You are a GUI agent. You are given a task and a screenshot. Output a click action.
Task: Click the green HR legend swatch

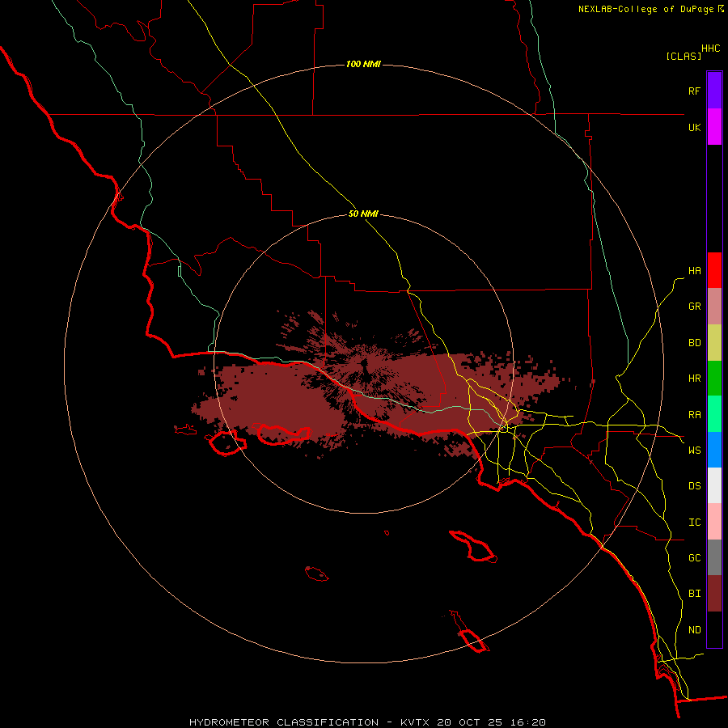tap(714, 379)
